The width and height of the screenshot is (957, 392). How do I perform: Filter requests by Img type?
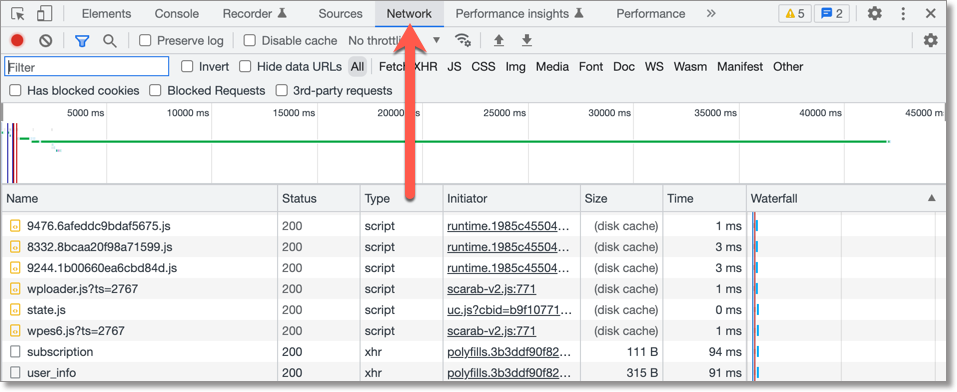click(x=515, y=67)
